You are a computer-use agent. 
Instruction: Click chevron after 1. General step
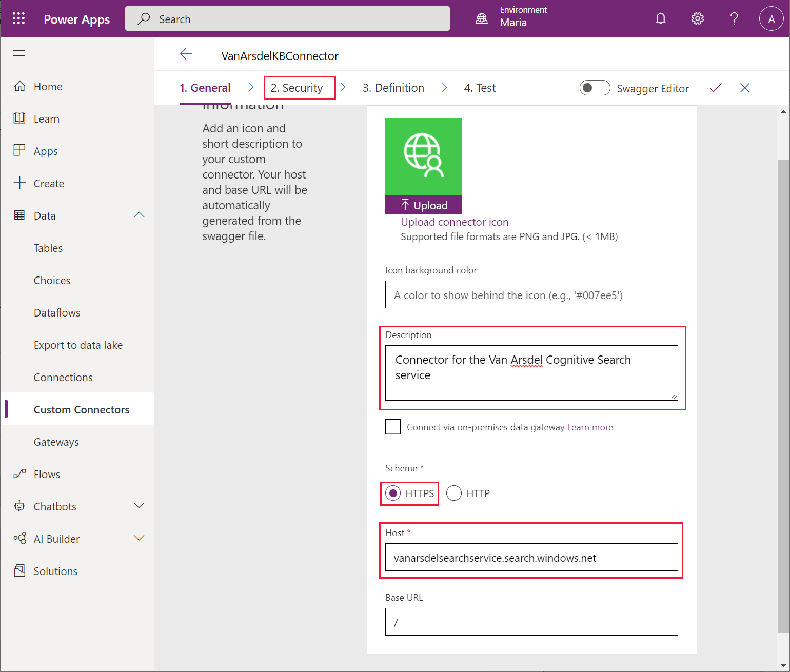coord(251,88)
